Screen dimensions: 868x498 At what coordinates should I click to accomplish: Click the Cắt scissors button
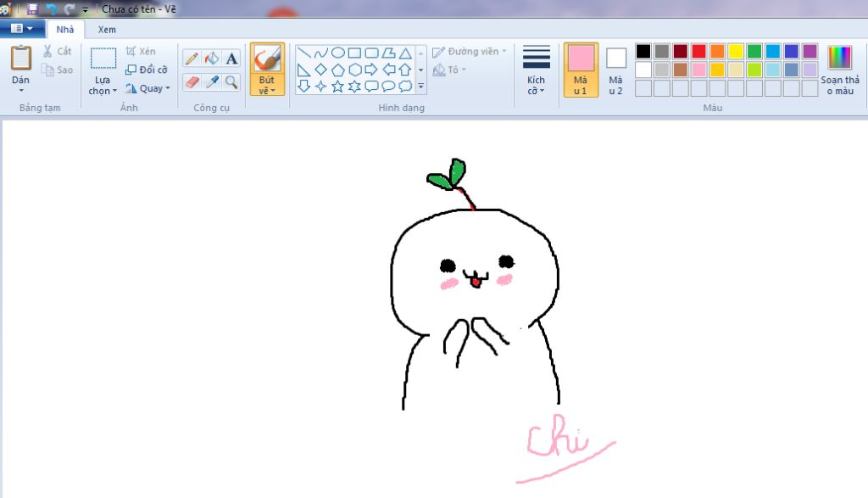pos(58,51)
